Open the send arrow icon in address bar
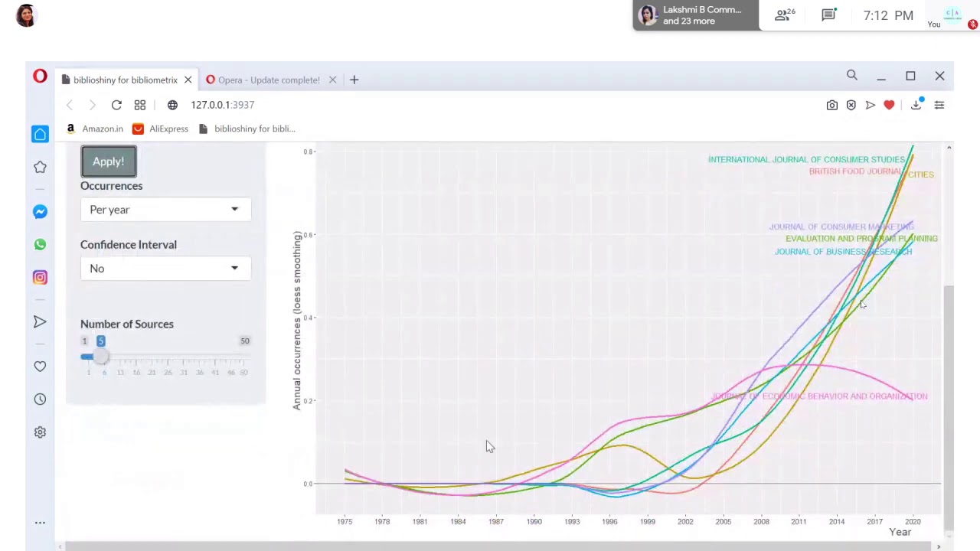This screenshot has height=551, width=980. tap(871, 105)
